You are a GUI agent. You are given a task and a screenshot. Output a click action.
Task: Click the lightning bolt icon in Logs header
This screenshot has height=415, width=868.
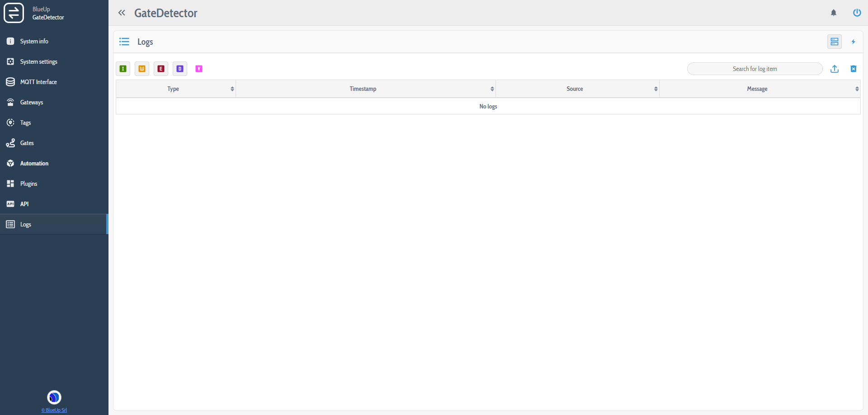tap(854, 42)
